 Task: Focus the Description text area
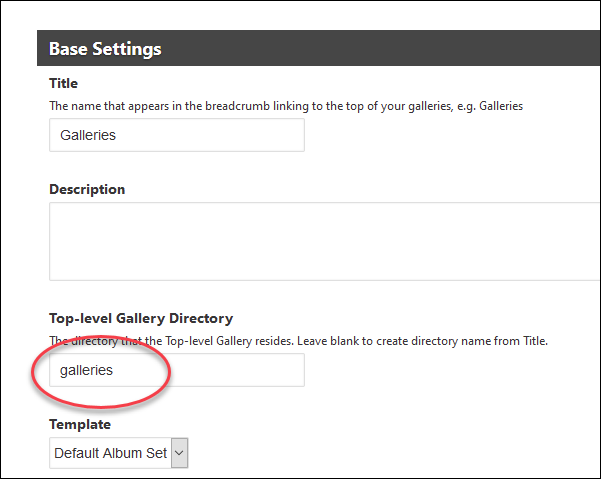click(320, 241)
